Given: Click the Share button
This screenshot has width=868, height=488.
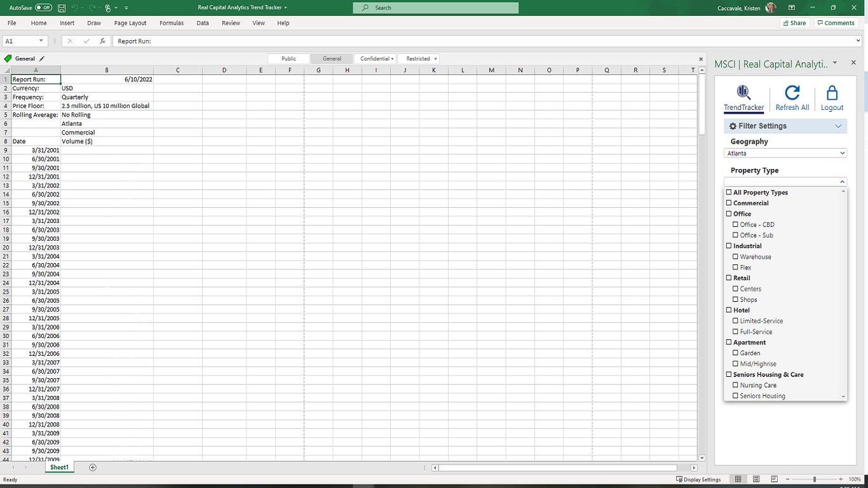Looking at the screenshot, I should (794, 23).
